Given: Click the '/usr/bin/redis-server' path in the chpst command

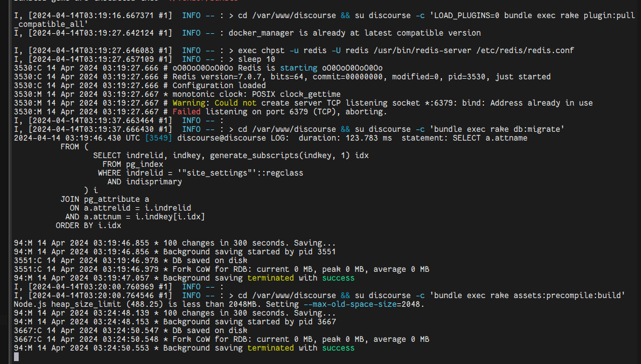Looking at the screenshot, I should pos(422,51).
